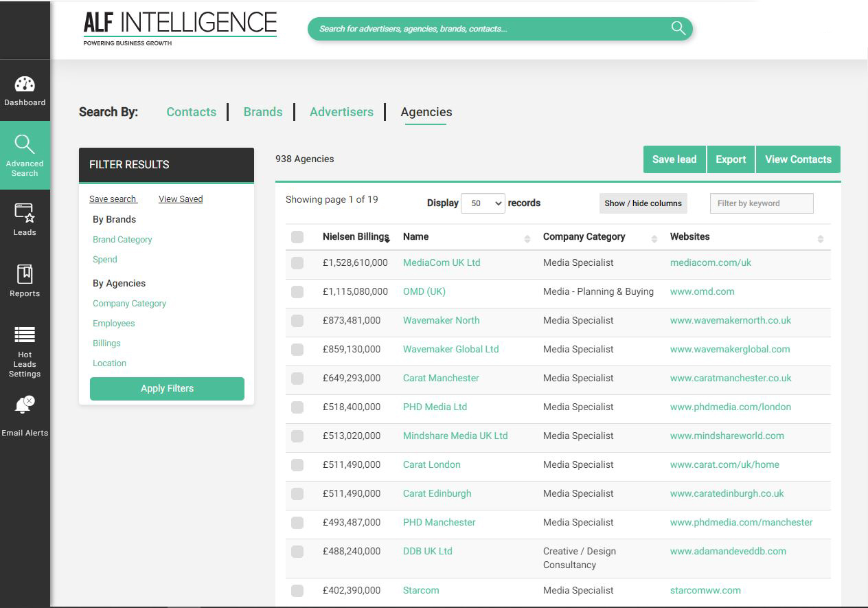Click the magnifier icon in search bar
868x608 pixels.
click(x=678, y=28)
